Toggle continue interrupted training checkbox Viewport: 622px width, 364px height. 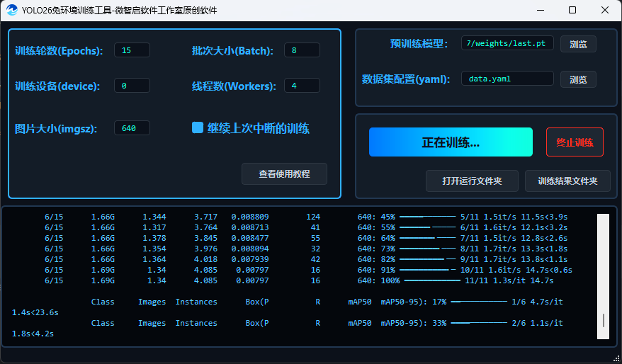pyautogui.click(x=198, y=127)
